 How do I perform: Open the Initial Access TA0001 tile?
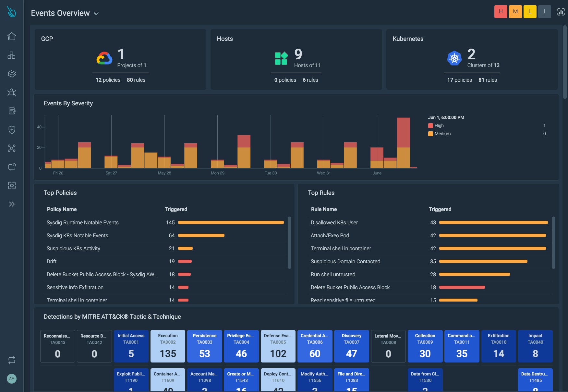[131, 346]
